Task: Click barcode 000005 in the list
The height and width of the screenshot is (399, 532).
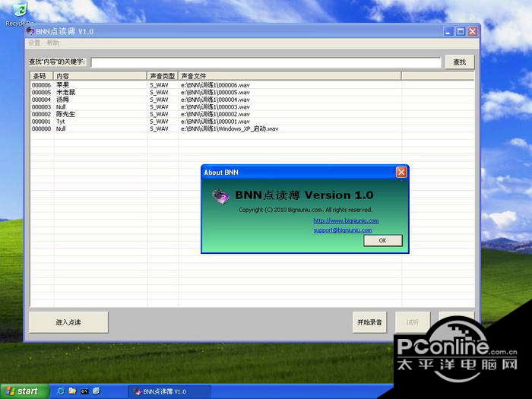Action: coord(41,92)
